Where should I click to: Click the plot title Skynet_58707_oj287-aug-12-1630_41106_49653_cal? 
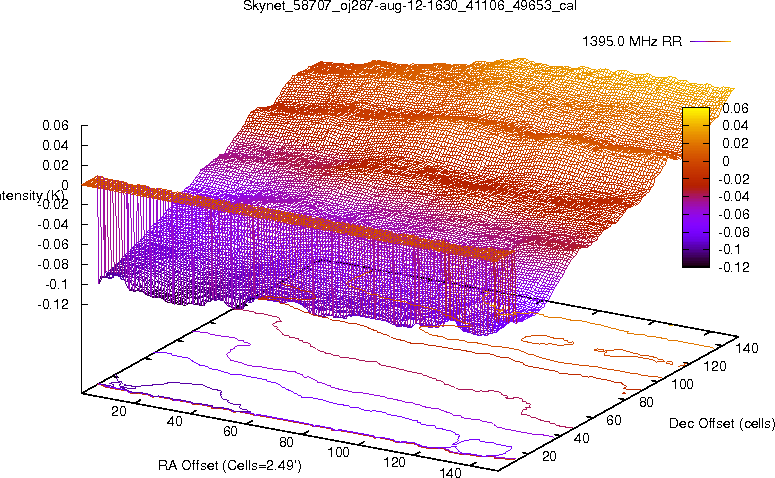click(x=410, y=6)
